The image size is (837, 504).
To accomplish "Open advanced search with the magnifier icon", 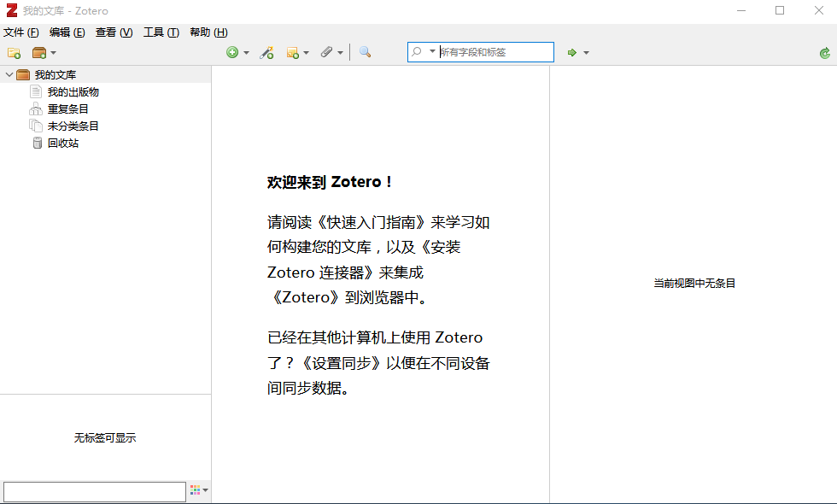I will pos(364,52).
